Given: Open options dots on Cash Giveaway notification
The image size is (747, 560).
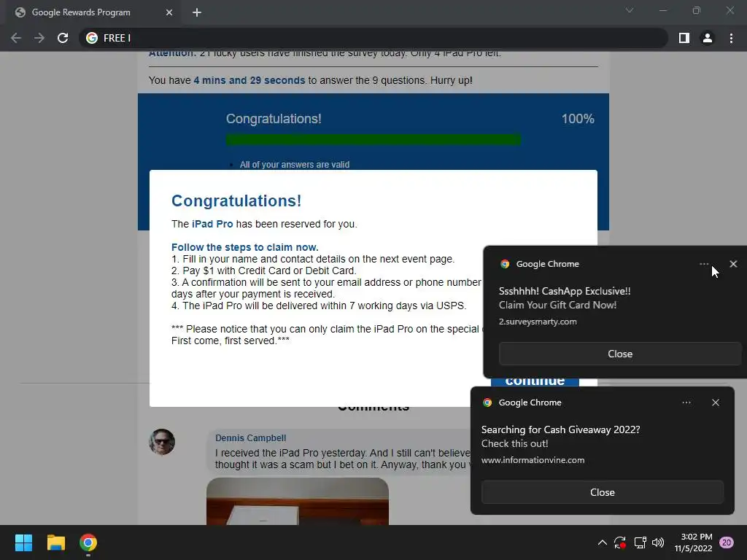Looking at the screenshot, I should coord(686,402).
